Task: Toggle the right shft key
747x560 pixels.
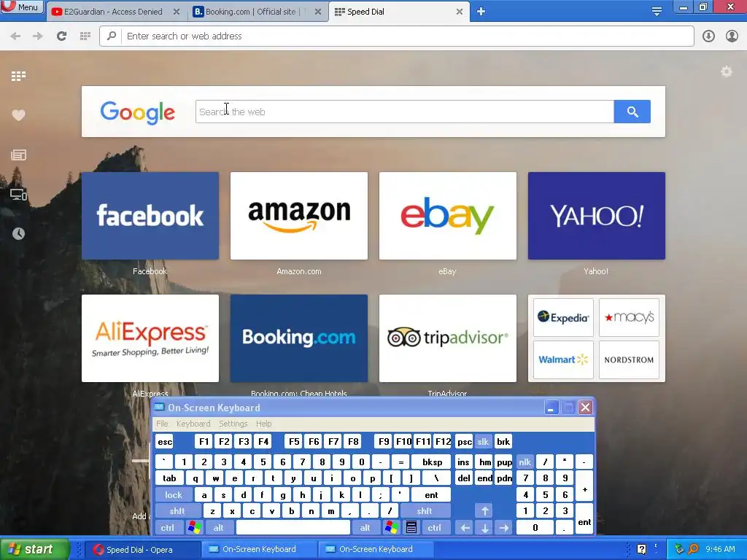Action: pos(425,511)
